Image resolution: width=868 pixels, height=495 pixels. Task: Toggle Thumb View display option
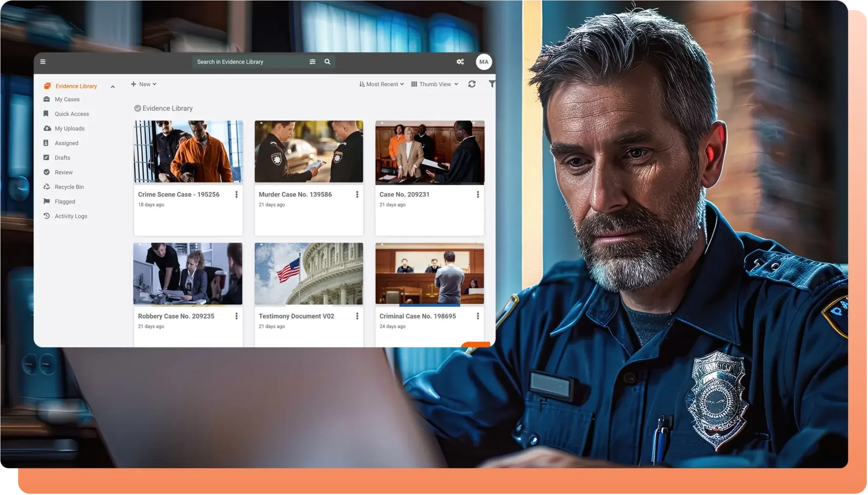pos(434,84)
